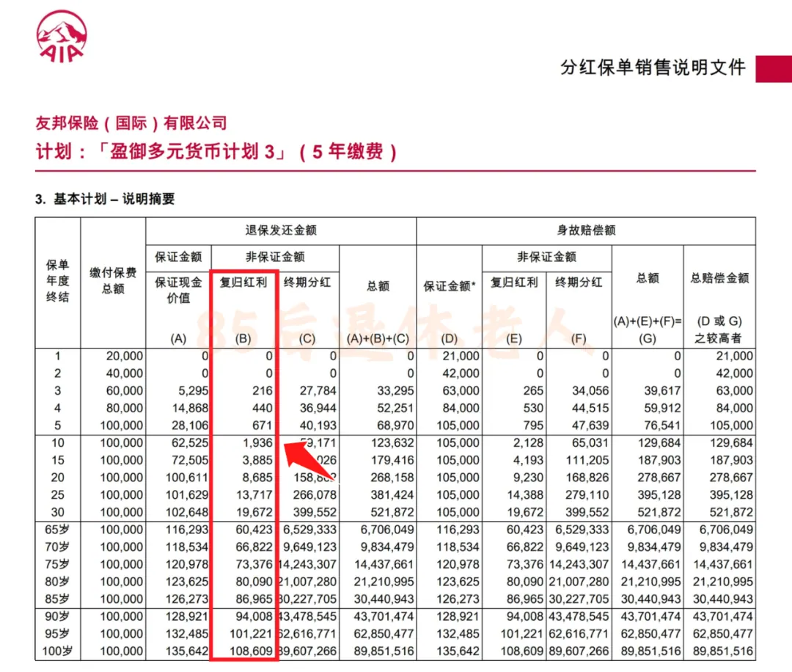Click year 3 death terminal dividend '34,056'
The image size is (792, 672).
[x=590, y=390]
